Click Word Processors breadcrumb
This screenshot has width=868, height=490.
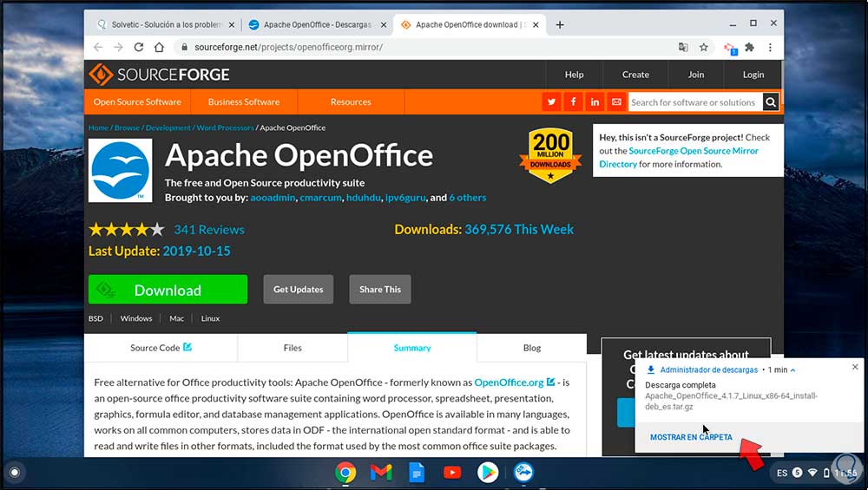pyautogui.click(x=226, y=127)
